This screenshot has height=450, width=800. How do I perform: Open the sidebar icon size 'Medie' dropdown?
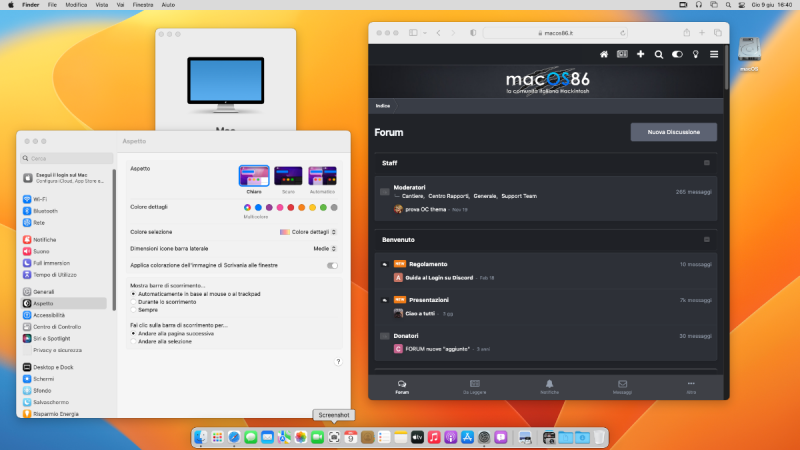324,248
